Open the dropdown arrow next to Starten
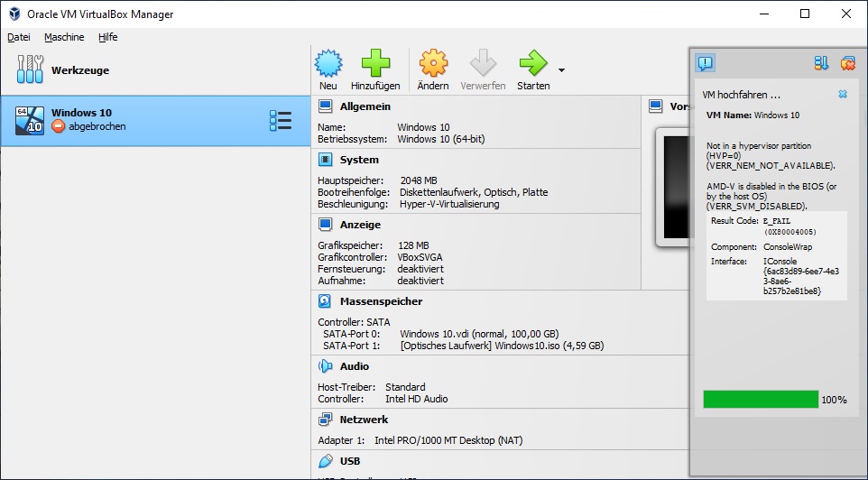The image size is (868, 480). click(561, 70)
